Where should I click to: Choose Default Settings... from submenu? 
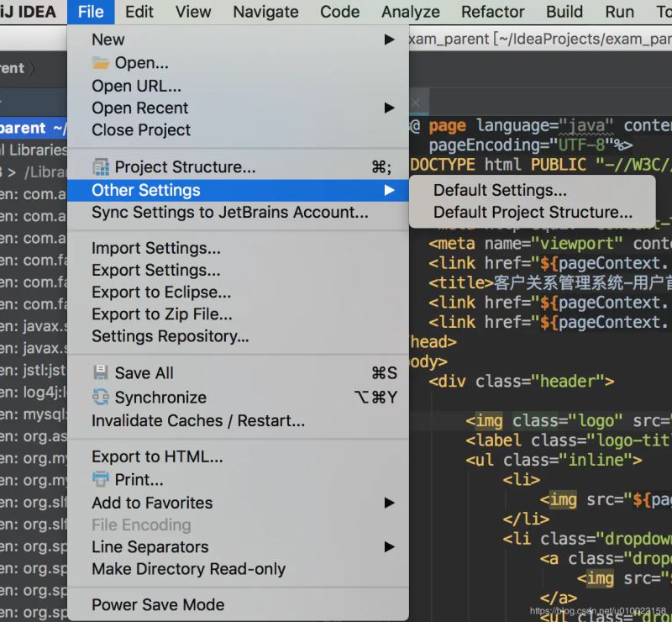coord(500,191)
